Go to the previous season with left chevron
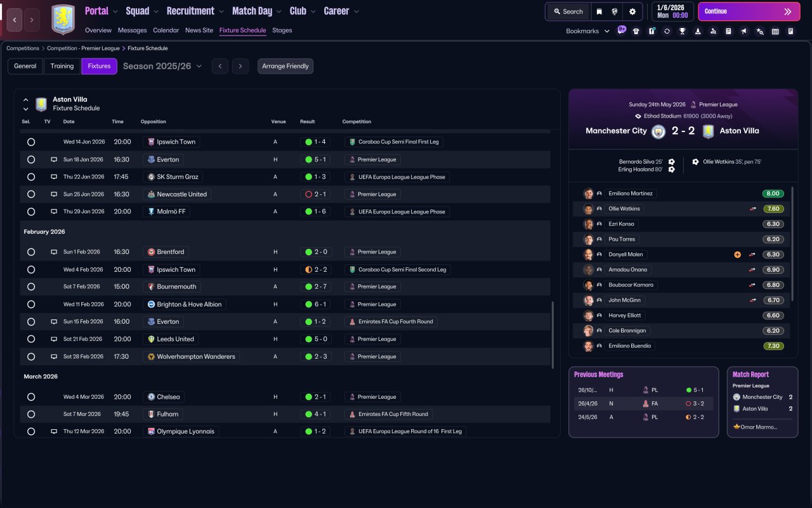The width and height of the screenshot is (812, 508). coord(220,66)
